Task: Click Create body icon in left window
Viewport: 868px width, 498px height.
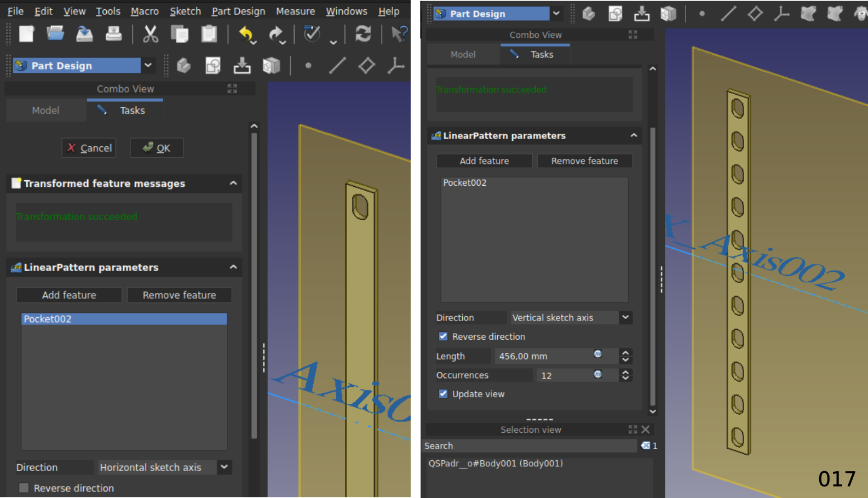Action: click(184, 66)
